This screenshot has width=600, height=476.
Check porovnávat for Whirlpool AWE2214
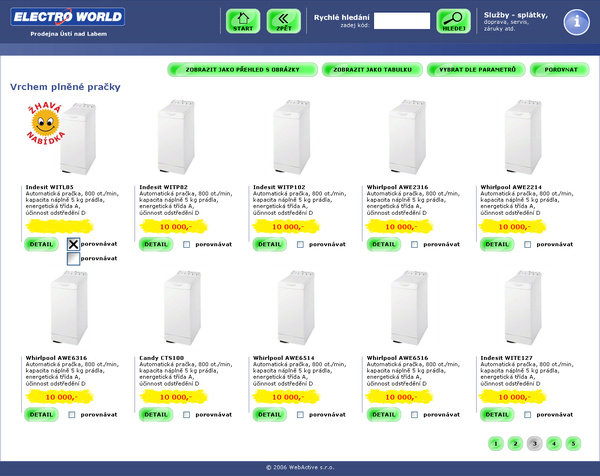[x=528, y=245]
